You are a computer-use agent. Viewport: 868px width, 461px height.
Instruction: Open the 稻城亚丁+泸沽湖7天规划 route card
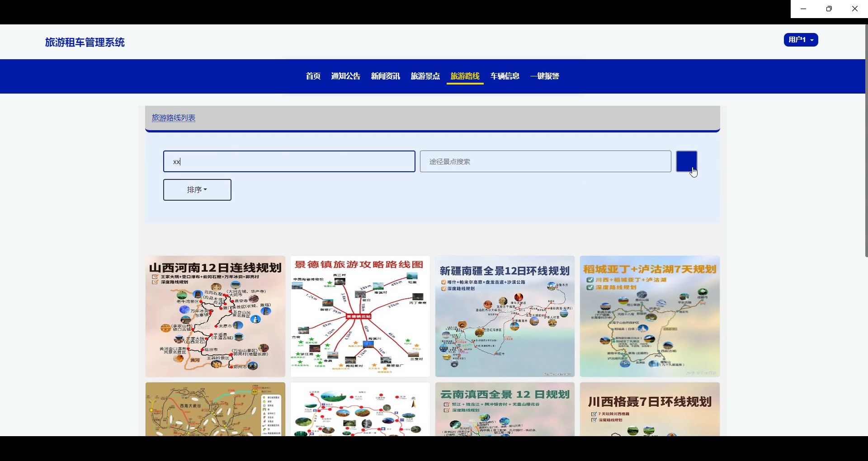(650, 316)
